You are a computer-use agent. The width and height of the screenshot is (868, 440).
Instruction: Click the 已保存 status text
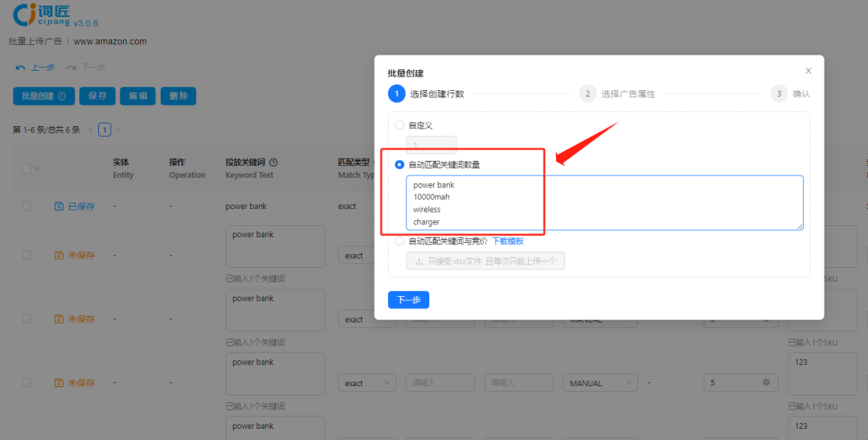click(81, 206)
